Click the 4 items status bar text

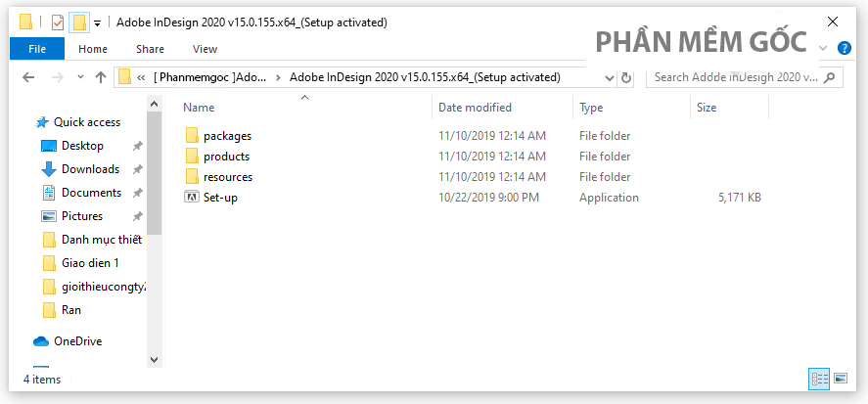coord(42,380)
